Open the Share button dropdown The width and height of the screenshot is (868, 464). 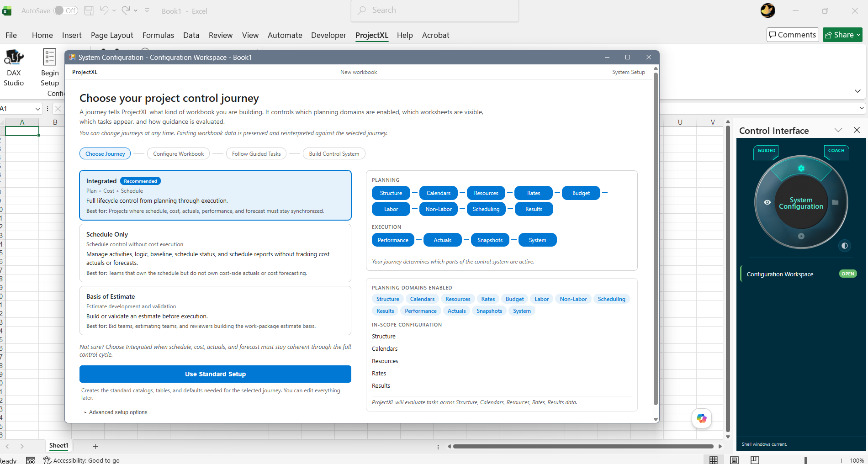pyautogui.click(x=858, y=35)
